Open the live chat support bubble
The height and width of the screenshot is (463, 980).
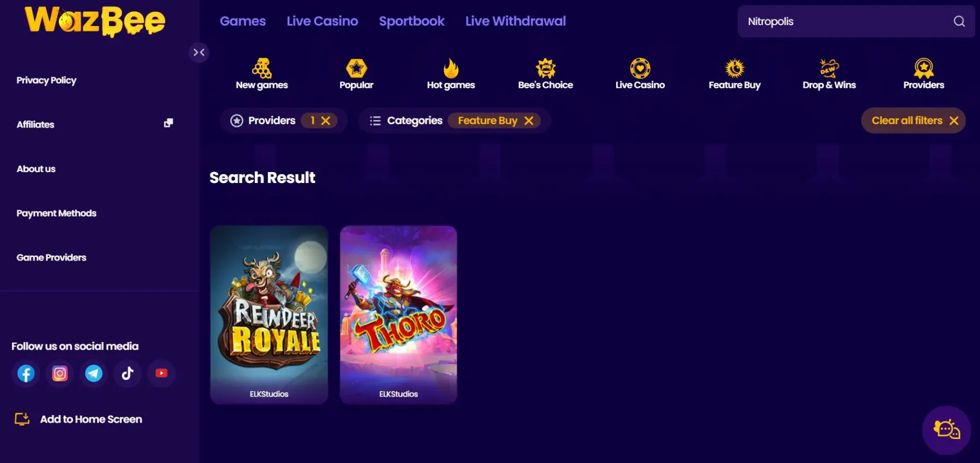(x=947, y=430)
